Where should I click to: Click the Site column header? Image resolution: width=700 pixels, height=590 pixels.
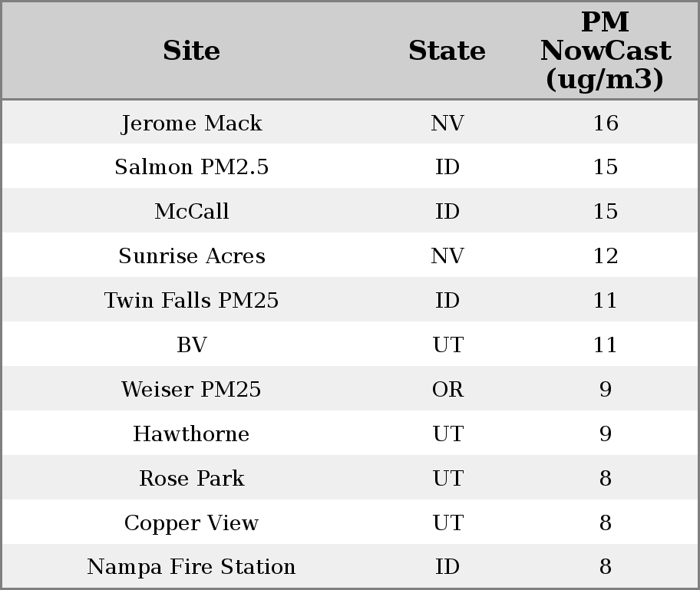click(192, 51)
